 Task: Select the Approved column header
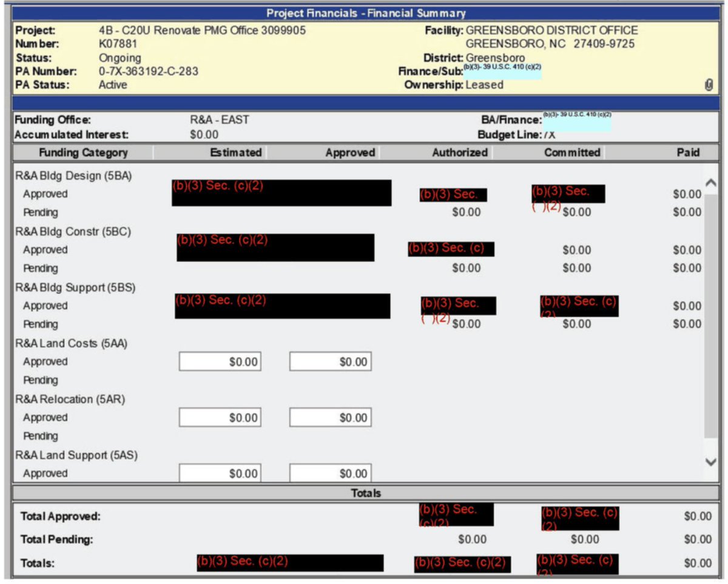tap(350, 153)
